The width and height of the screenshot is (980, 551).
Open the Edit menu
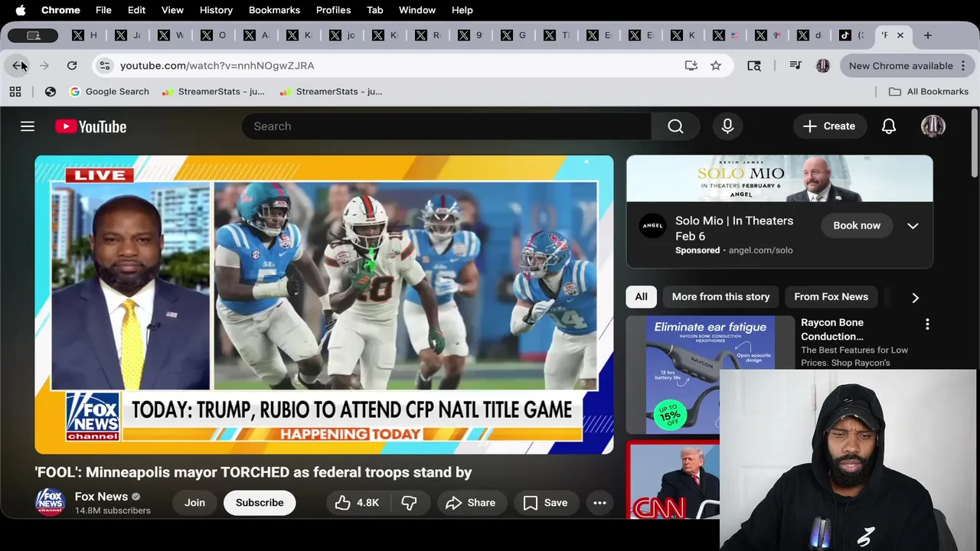tap(136, 10)
